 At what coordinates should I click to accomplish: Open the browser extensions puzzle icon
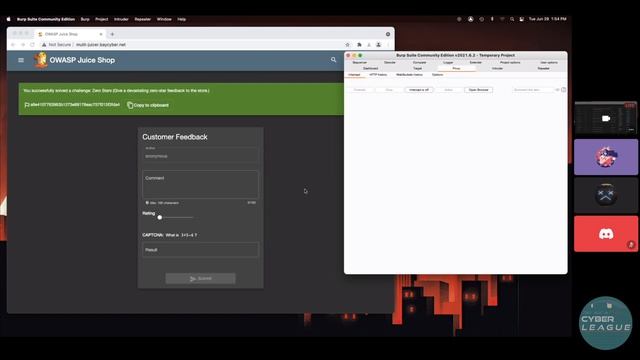tap(359, 44)
